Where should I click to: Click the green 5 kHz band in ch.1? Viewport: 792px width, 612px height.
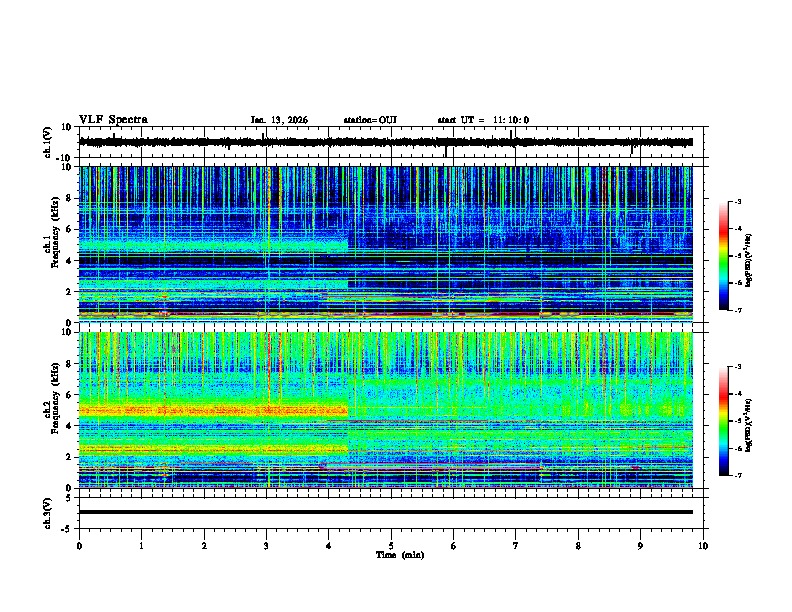tap(213, 245)
